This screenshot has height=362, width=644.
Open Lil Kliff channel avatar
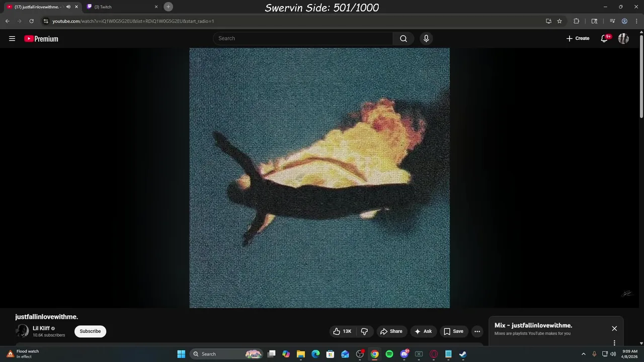coord(22,331)
